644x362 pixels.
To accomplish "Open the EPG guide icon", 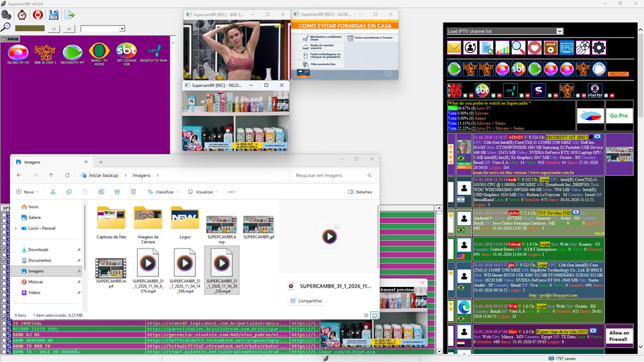I will [x=567, y=48].
